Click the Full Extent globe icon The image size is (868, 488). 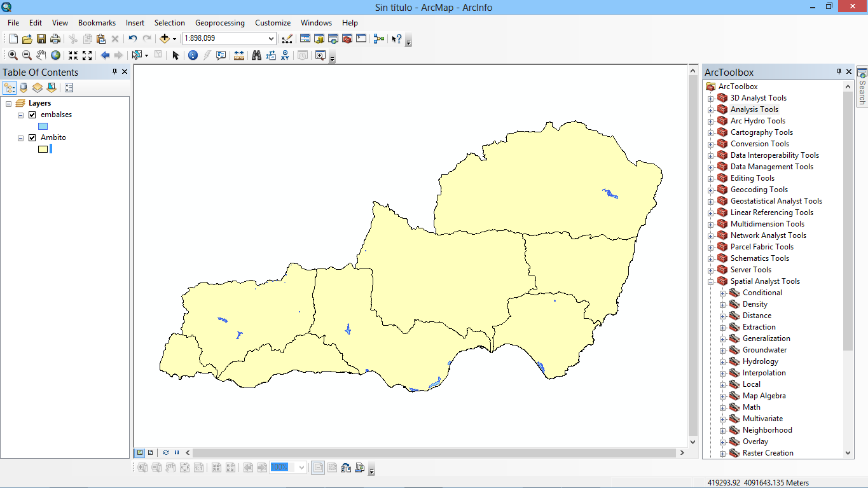(x=56, y=55)
